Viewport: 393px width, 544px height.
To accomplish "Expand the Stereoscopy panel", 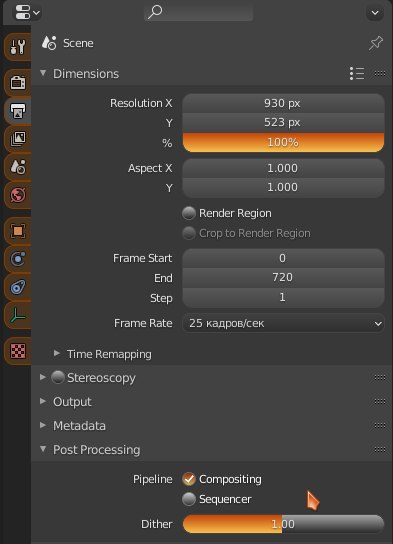I will coord(43,377).
